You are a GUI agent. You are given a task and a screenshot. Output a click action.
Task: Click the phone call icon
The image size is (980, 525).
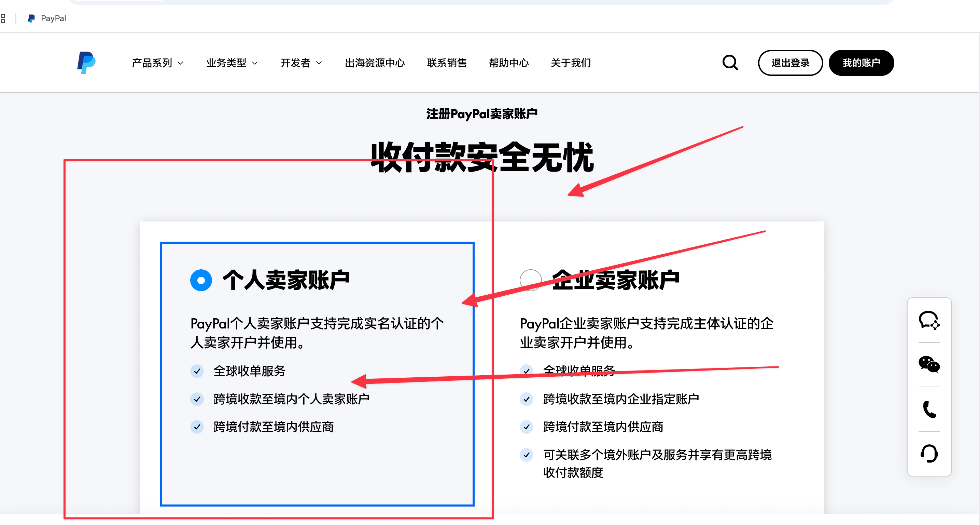click(x=929, y=409)
